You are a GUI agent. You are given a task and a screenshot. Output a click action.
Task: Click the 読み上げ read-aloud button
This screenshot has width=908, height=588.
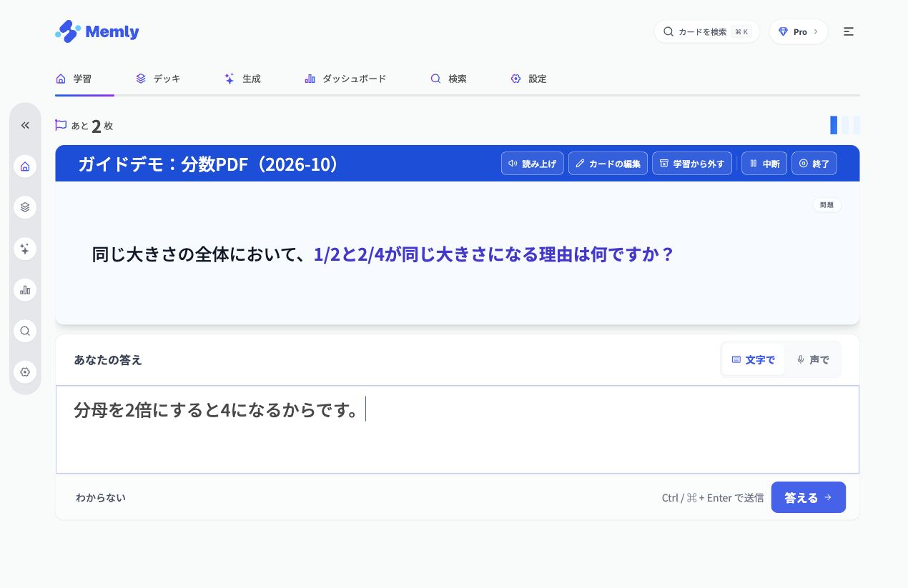coord(533,164)
